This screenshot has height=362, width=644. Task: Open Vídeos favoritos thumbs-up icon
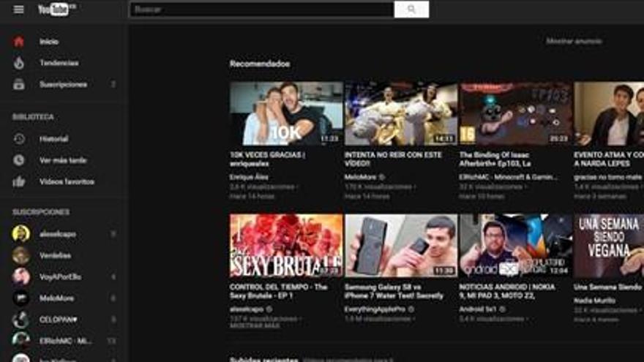pos(19,181)
